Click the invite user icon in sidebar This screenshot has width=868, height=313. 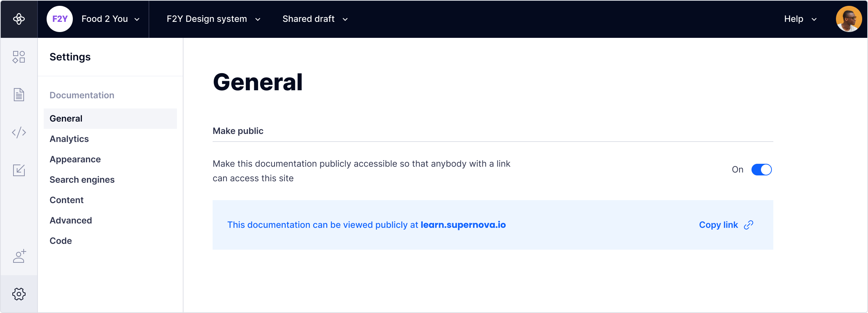click(19, 257)
